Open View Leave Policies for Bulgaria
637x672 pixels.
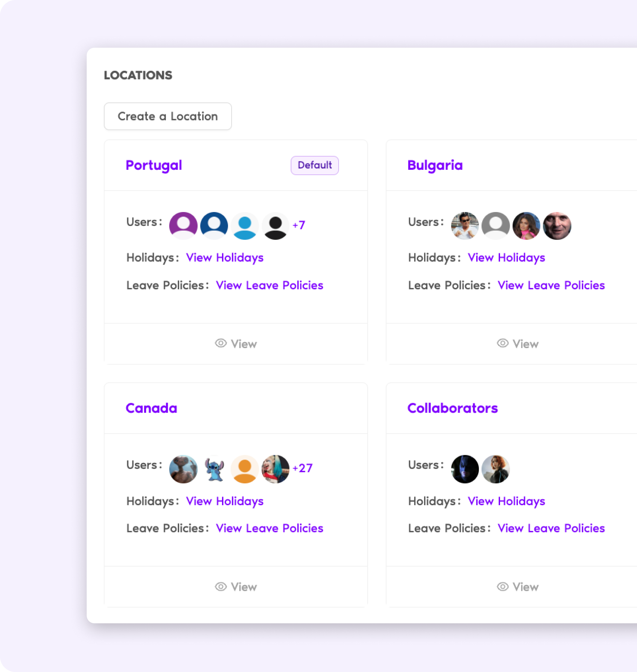(551, 285)
